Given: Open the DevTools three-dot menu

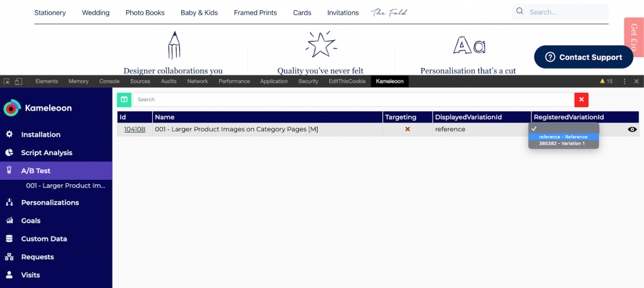Looking at the screenshot, I should 624,81.
